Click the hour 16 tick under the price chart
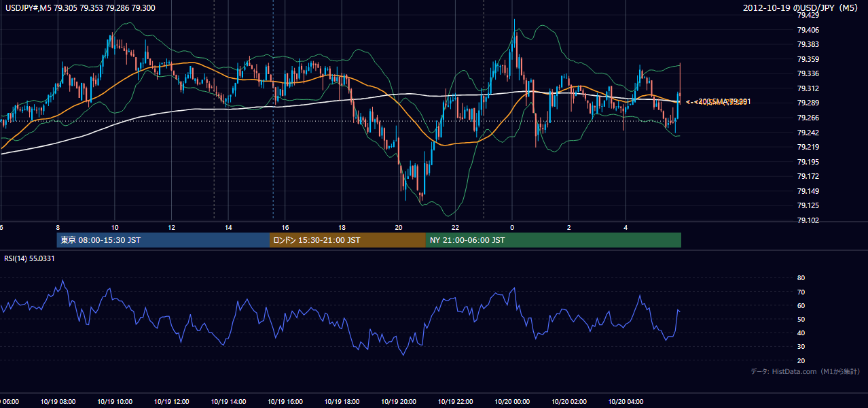 point(285,228)
